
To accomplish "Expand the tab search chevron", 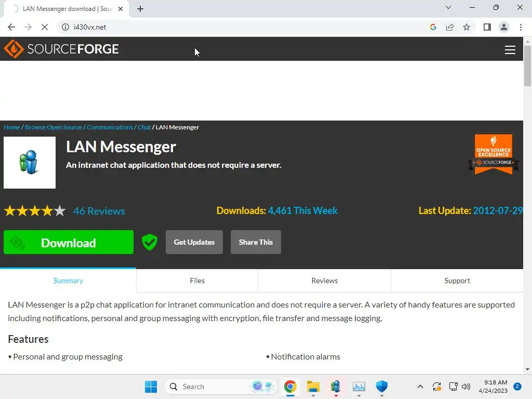I will tap(448, 7).
